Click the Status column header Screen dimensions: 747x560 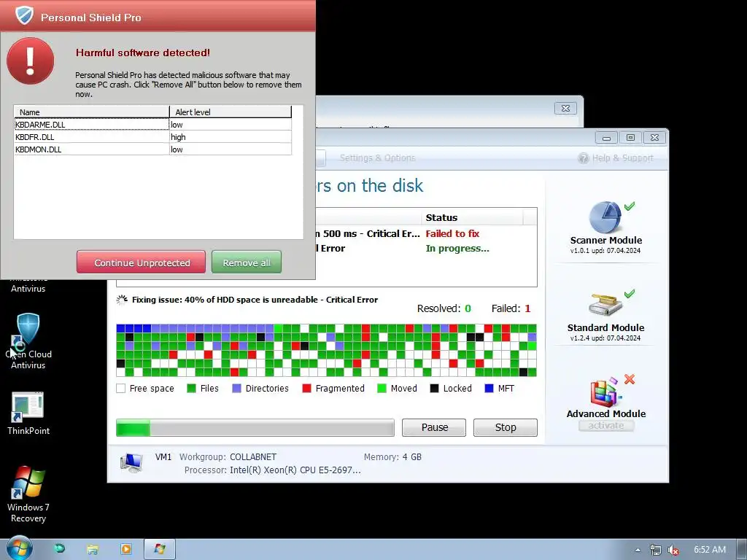point(472,217)
